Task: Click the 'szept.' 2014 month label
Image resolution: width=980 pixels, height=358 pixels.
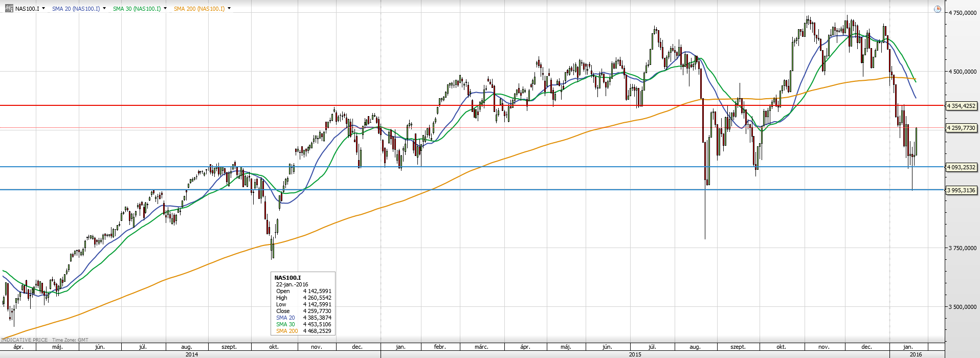Action: [229, 347]
